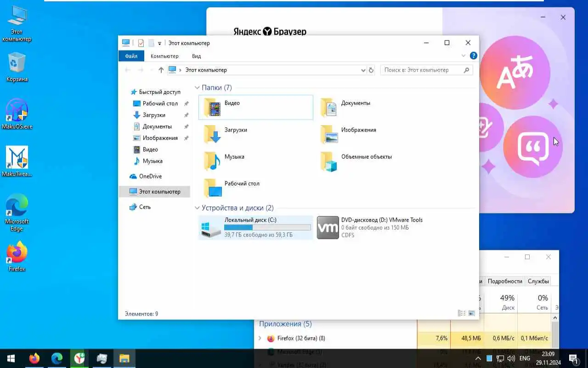The image size is (588, 368).
Task: Open the MakuTweaker desktop shortcut
Action: tap(17, 161)
